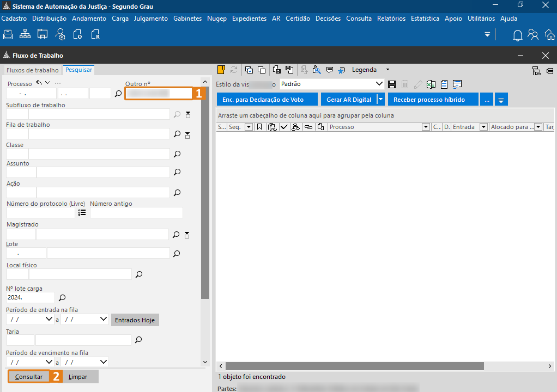Click the Excel export icon
Viewport: 557px width, 392px height.
tap(431, 84)
